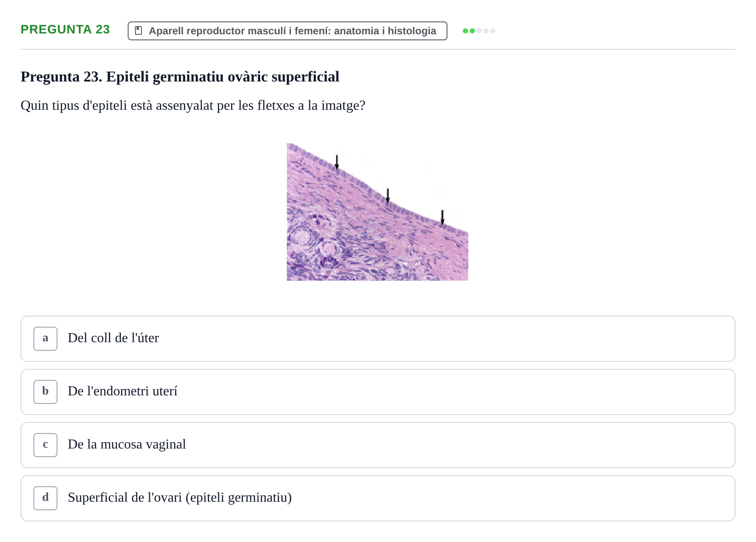Choose 'Superficial de l'ovari (epiteli germinatiu)'
Viewport: 756px width, 542px height.
[x=378, y=498]
